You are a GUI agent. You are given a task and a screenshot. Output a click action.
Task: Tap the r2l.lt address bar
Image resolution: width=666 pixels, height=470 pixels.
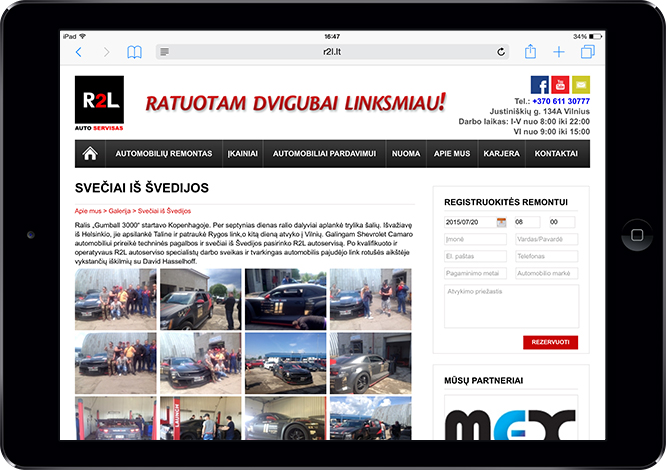pyautogui.click(x=332, y=52)
